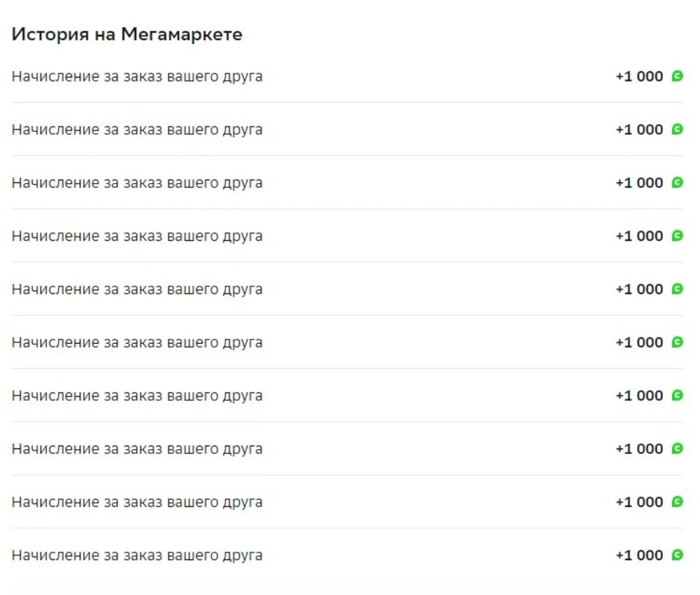
Task: Click the green bonus icon in the third row
Action: (677, 182)
